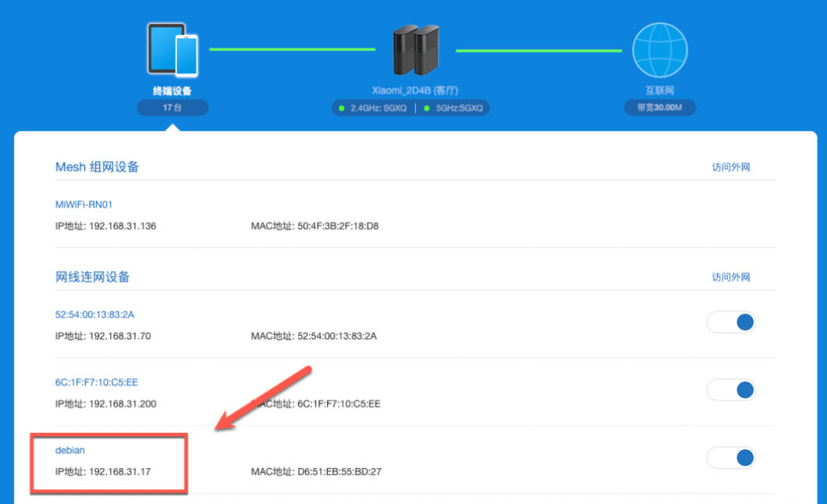Open the debian device name link

click(x=69, y=450)
